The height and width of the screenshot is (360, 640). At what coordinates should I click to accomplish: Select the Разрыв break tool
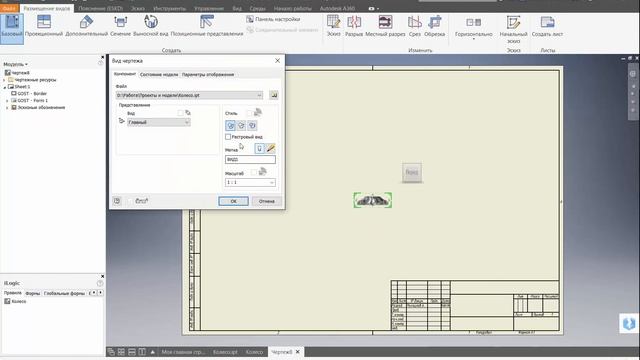[x=354, y=26]
